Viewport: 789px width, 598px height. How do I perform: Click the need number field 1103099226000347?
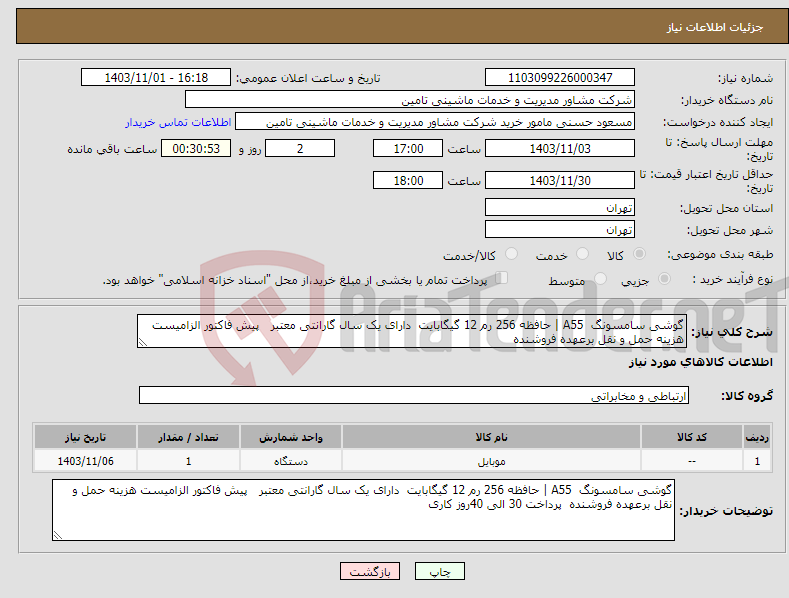[560, 78]
